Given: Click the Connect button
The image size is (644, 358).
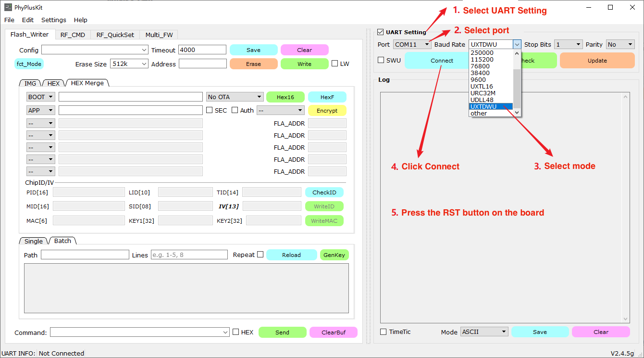Looking at the screenshot, I should pos(442,61).
